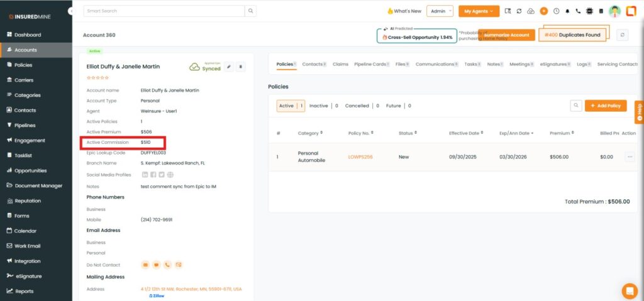This screenshot has width=644, height=301.
Task: Switch to the Claims tab
Action: 340,64
